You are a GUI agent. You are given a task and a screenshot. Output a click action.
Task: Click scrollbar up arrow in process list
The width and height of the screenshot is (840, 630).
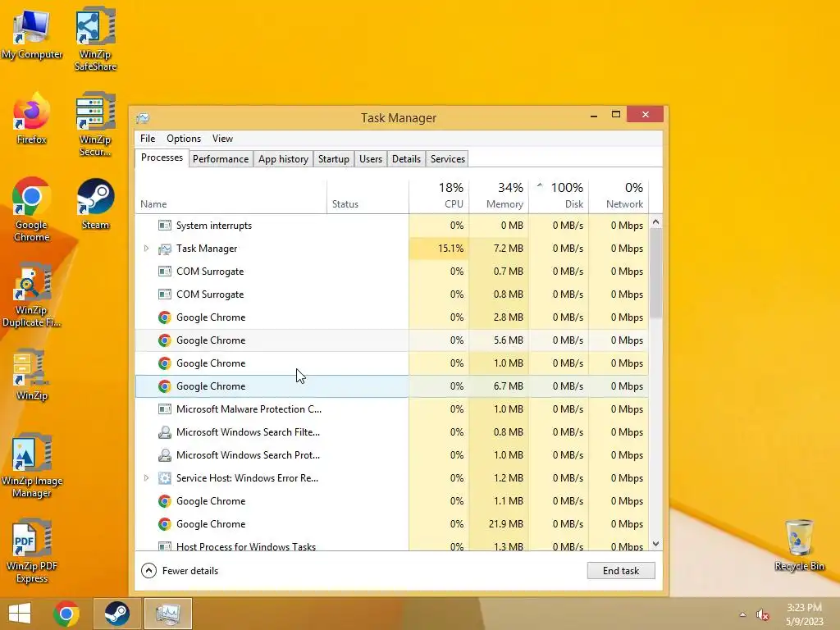pyautogui.click(x=655, y=221)
